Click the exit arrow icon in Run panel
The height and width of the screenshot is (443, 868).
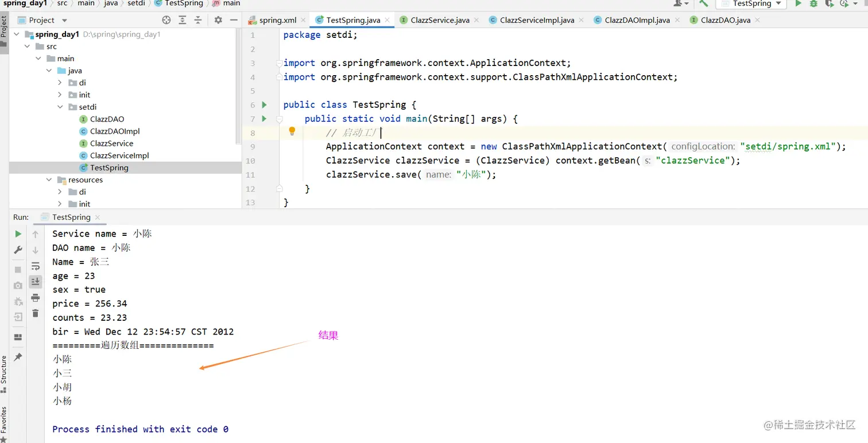coord(18,317)
